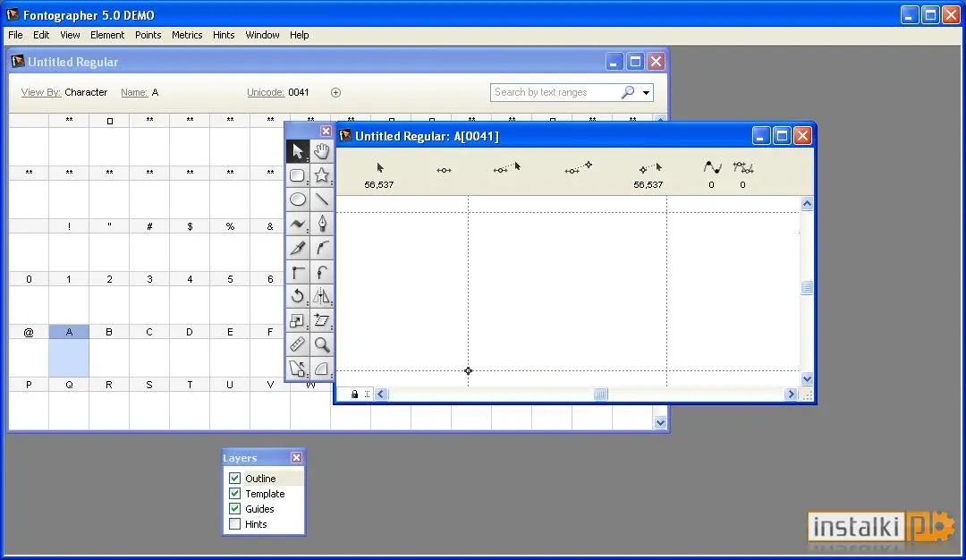Click in the Search by text ranges field
966x560 pixels.
[555, 92]
